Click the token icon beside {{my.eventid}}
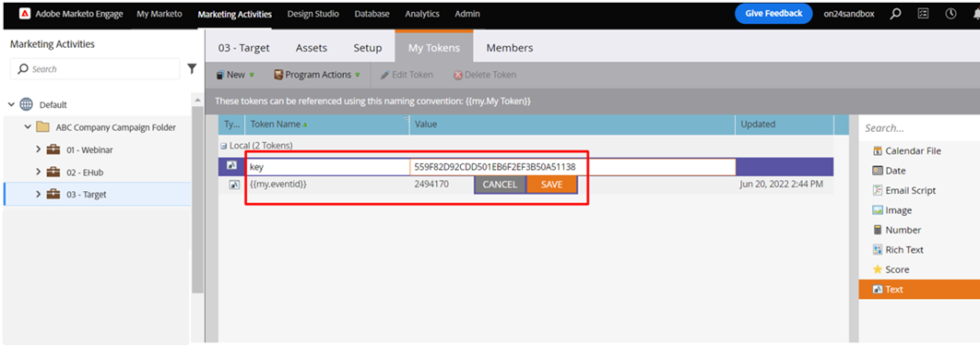This screenshot has height=346, width=980. [x=234, y=185]
